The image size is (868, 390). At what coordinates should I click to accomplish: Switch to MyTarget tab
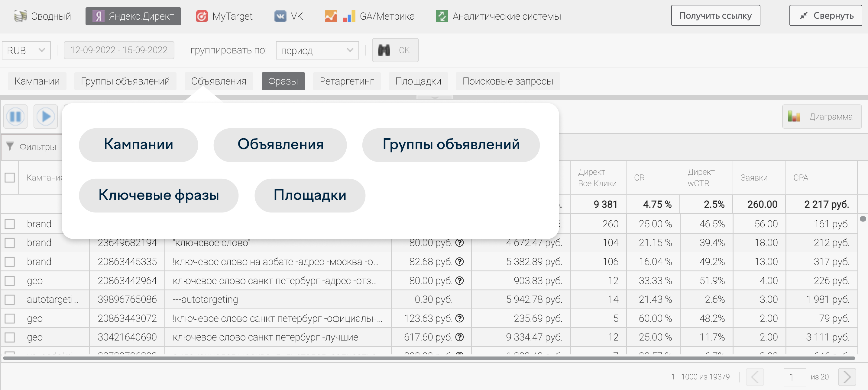coord(225,16)
